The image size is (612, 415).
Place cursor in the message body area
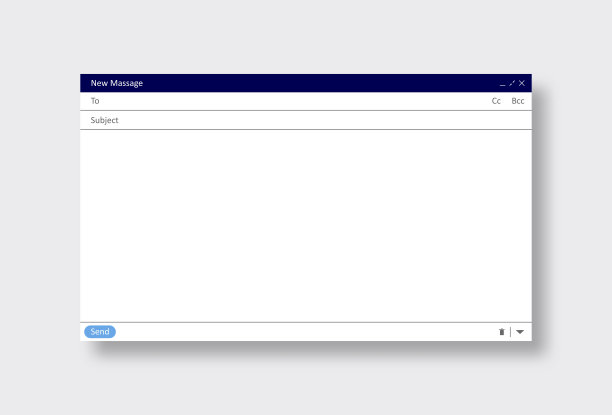305,225
